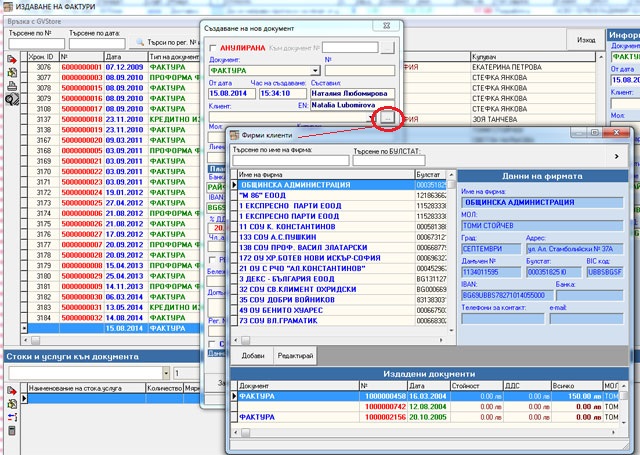This screenshot has width=640, height=455.
Task: Click the horizontal scrollbar under the invoices list
Action: [110, 340]
